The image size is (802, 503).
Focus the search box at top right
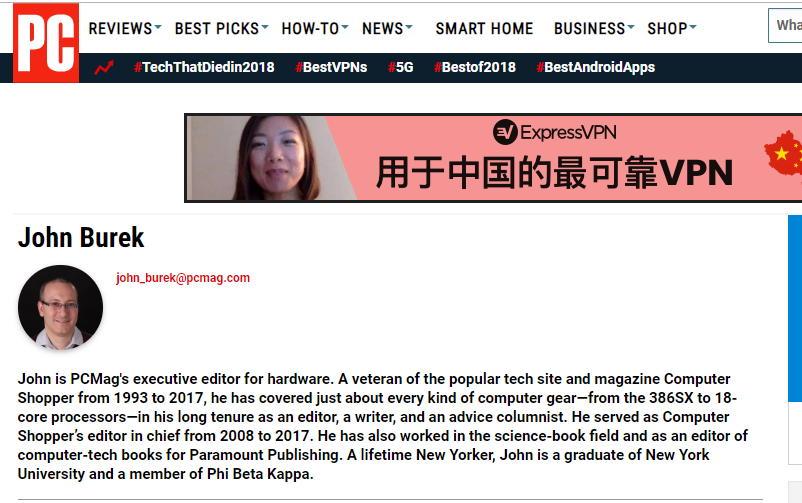tap(785, 26)
